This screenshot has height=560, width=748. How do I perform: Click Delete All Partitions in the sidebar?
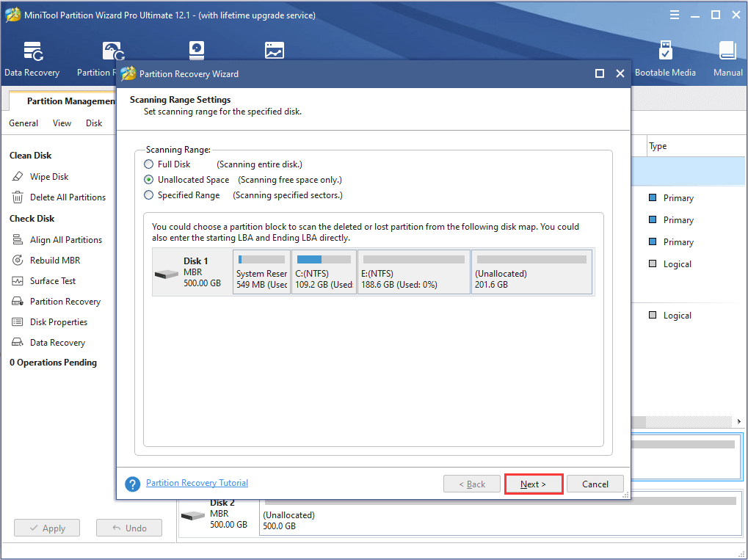pyautogui.click(x=68, y=197)
